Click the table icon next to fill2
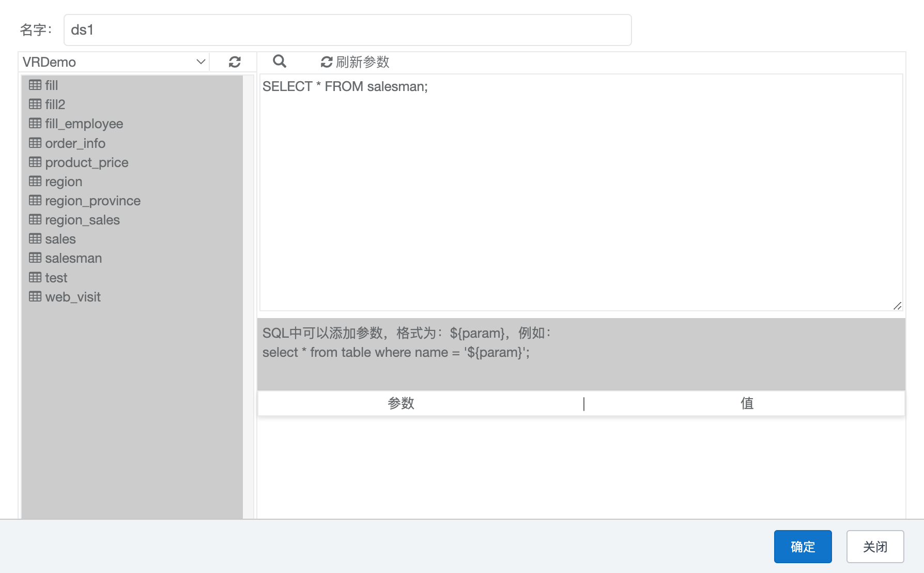The height and width of the screenshot is (573, 924). [x=35, y=104]
